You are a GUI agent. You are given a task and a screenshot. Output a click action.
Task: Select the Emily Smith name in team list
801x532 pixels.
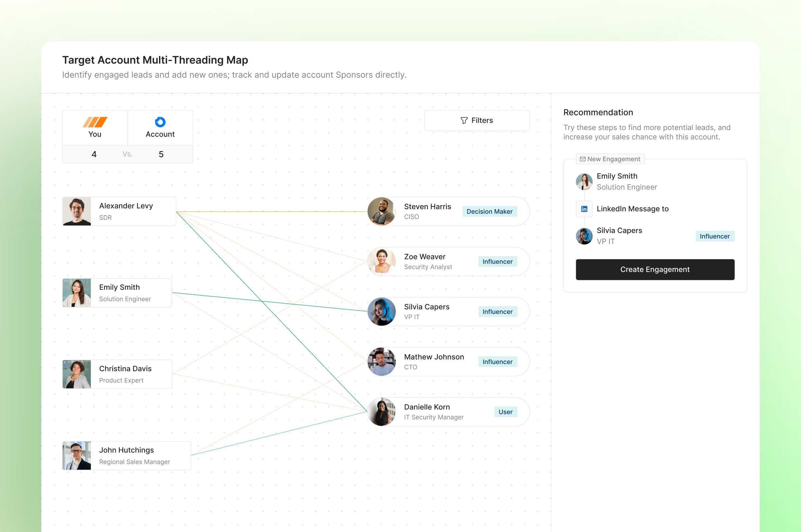tap(119, 287)
